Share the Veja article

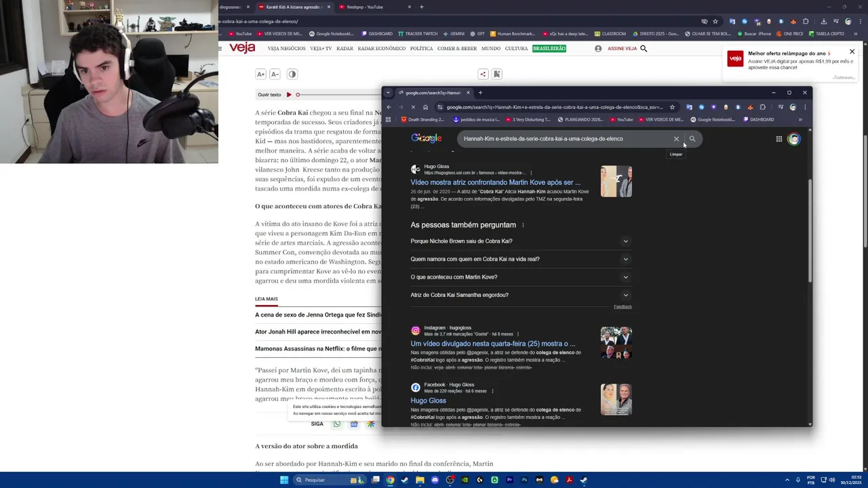pyautogui.click(x=483, y=74)
